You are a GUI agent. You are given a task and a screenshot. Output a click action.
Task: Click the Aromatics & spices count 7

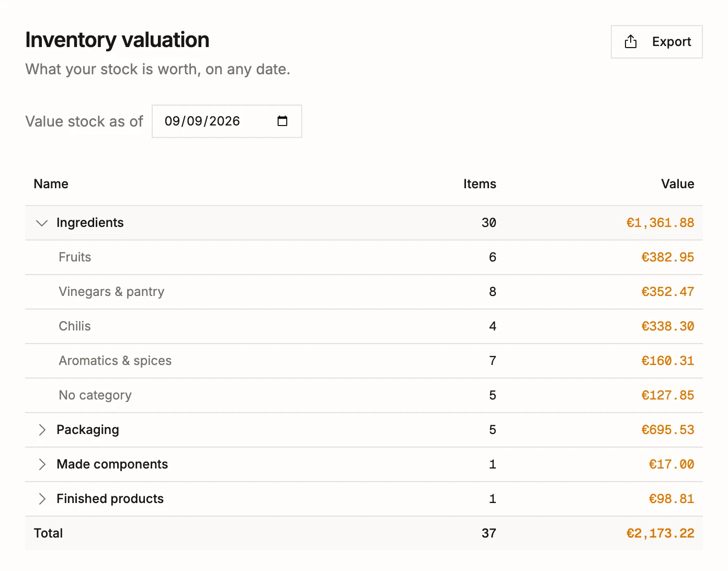pos(493,361)
